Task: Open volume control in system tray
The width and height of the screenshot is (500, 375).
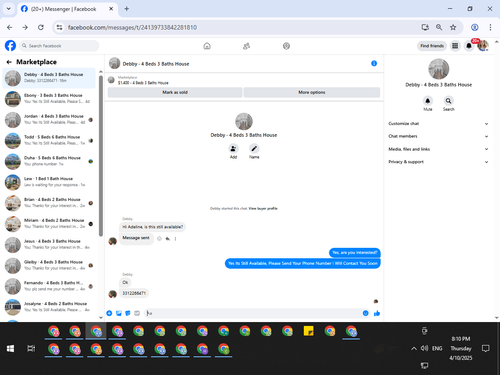Action: (424, 348)
